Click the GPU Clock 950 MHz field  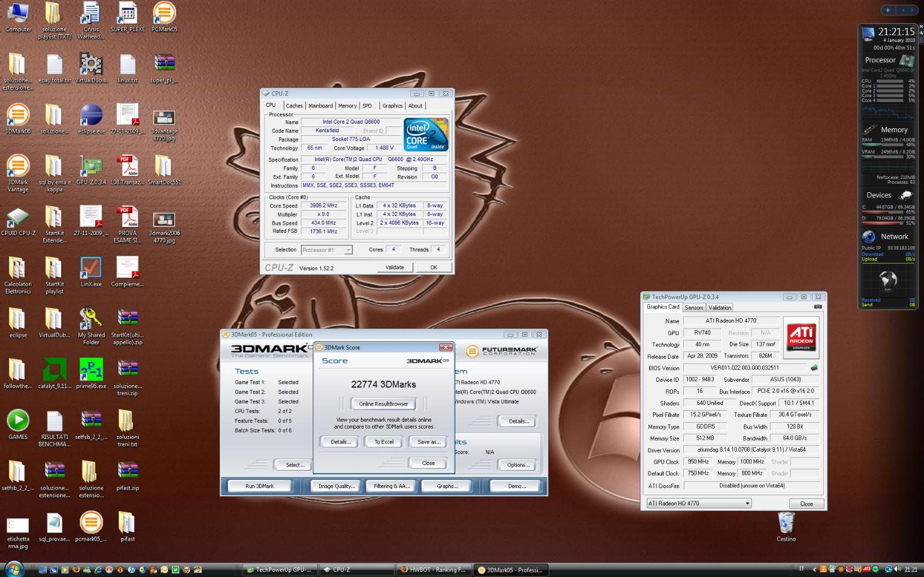(698, 462)
